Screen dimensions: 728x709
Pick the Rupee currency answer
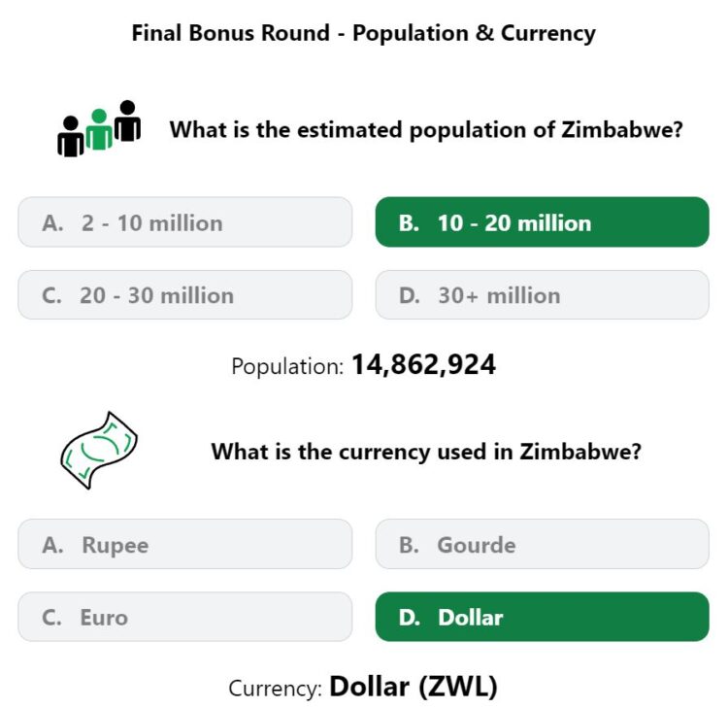[x=184, y=544]
